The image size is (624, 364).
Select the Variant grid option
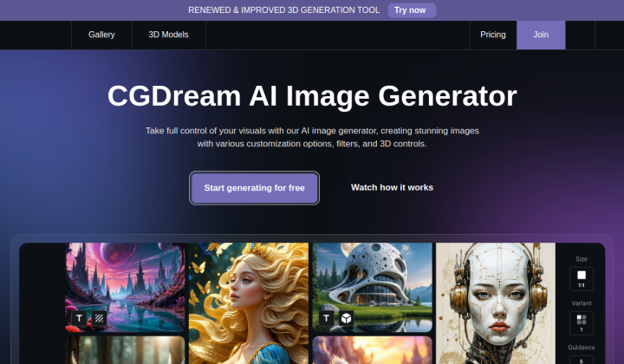tap(582, 323)
